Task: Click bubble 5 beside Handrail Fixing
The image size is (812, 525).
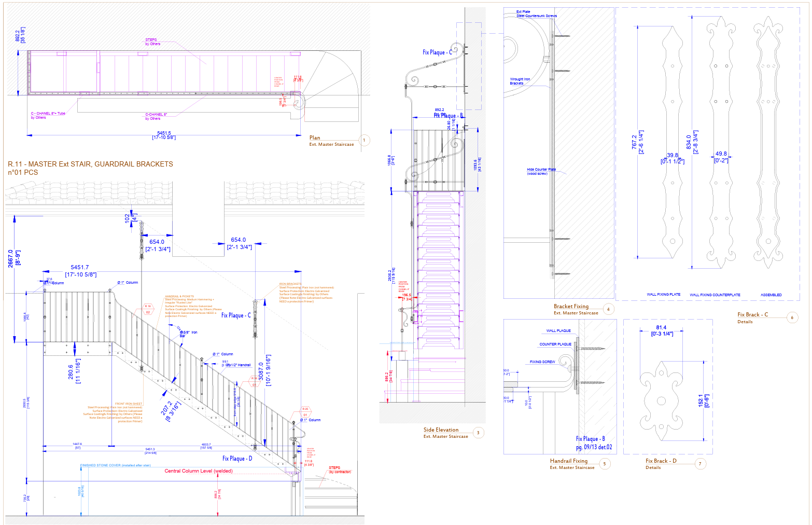Action: (x=604, y=463)
